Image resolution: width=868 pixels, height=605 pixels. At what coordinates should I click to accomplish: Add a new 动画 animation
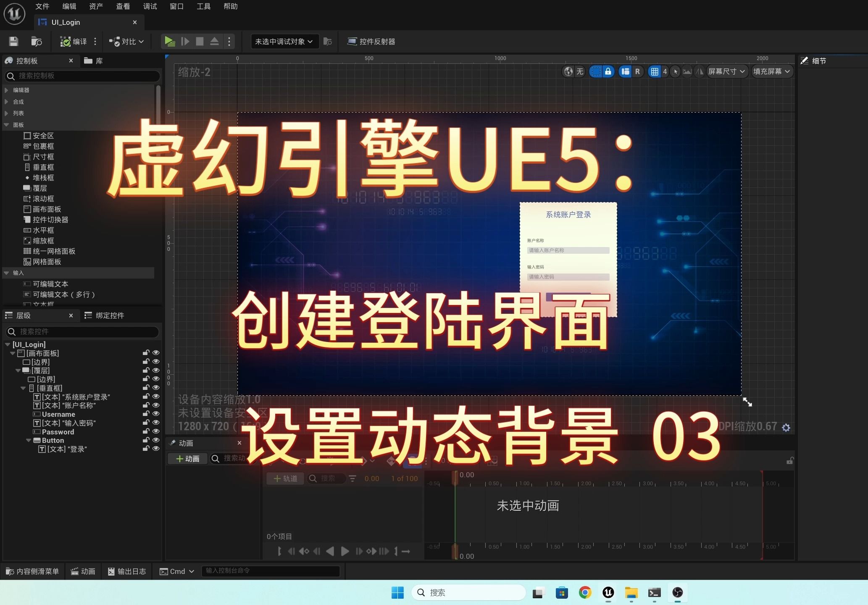[x=187, y=459]
